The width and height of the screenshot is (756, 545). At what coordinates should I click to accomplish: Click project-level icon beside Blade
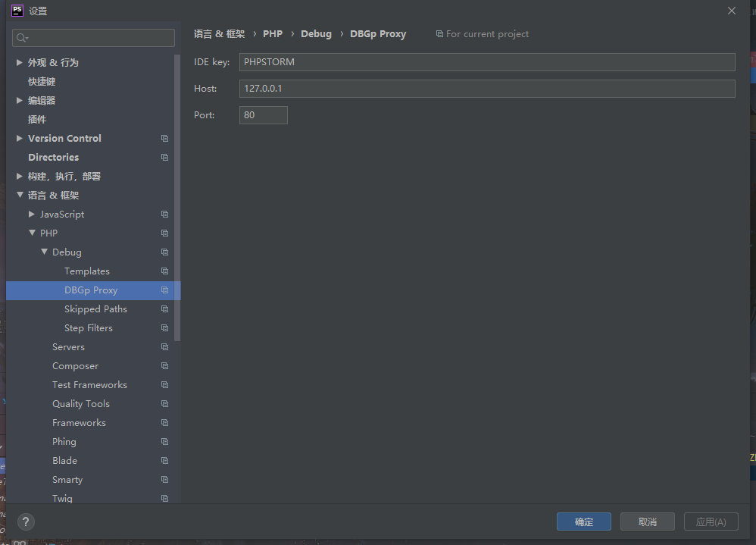[x=164, y=461]
